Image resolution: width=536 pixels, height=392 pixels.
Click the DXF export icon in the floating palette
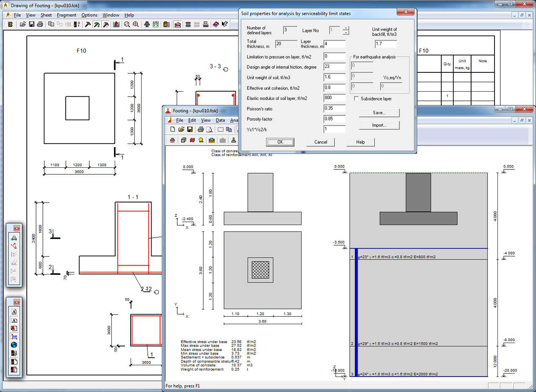pos(14,336)
